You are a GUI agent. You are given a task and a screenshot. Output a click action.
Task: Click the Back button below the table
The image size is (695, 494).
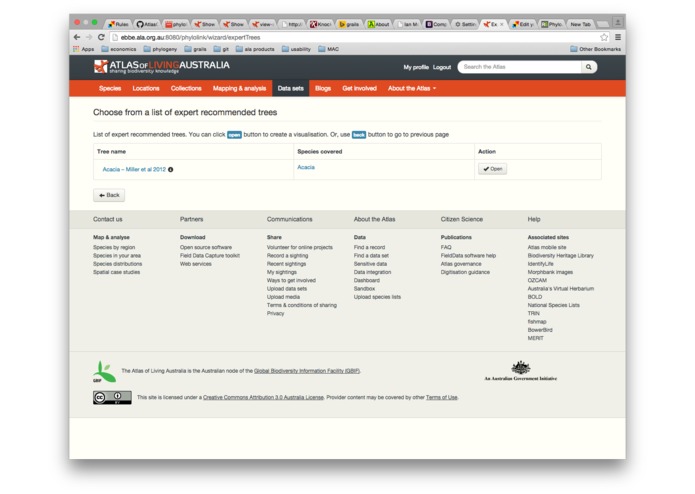click(x=109, y=195)
